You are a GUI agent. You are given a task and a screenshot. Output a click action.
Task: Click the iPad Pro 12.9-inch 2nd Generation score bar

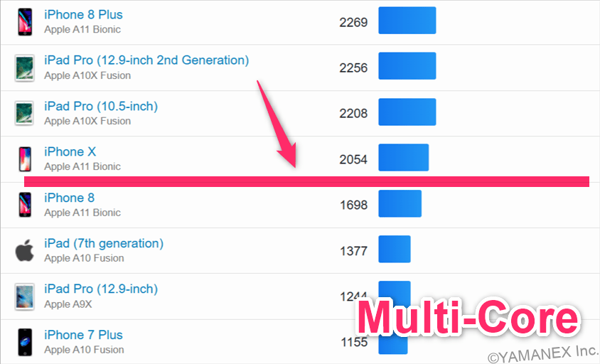click(407, 66)
